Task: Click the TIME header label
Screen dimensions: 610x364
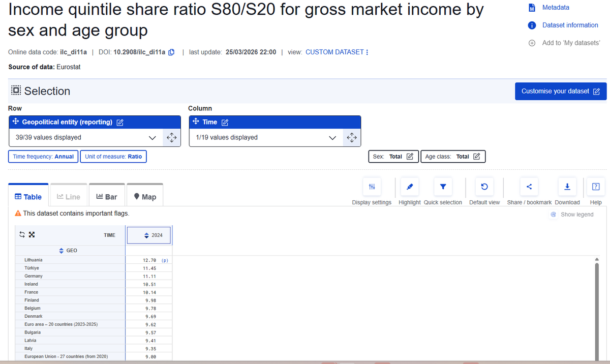Action: [110, 235]
